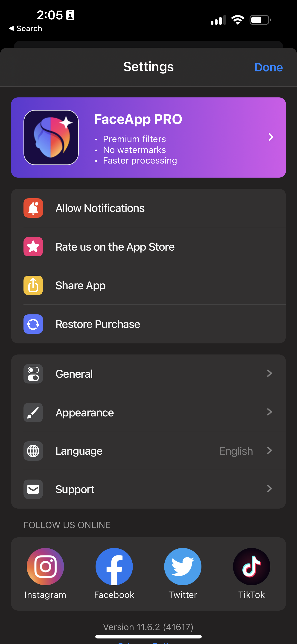This screenshot has width=297, height=644.
Task: Tap the Restore Purchase label
Action: (98, 324)
